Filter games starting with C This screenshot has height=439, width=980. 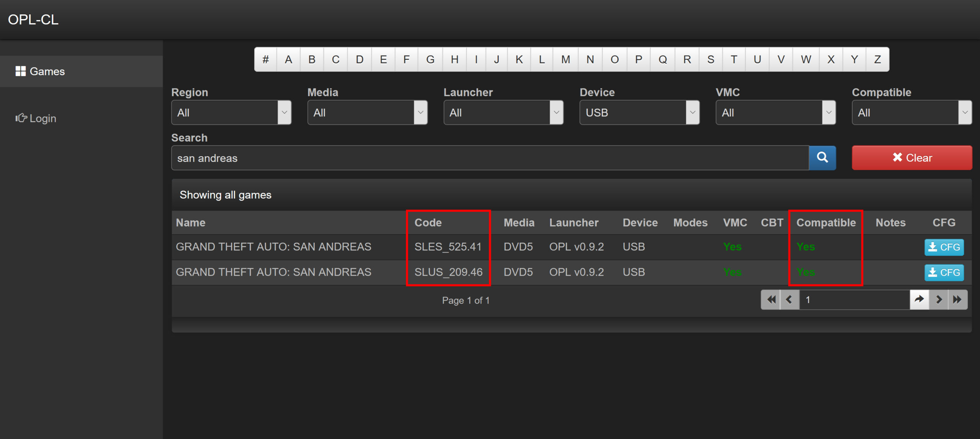[336, 59]
